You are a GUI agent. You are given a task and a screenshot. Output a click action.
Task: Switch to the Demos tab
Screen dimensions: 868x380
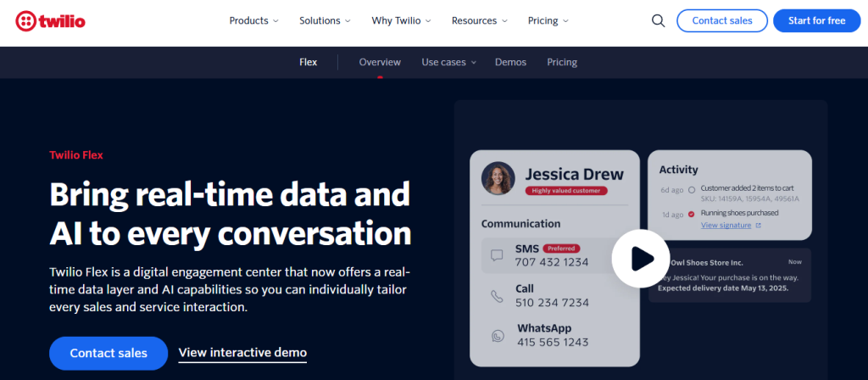[x=510, y=63]
